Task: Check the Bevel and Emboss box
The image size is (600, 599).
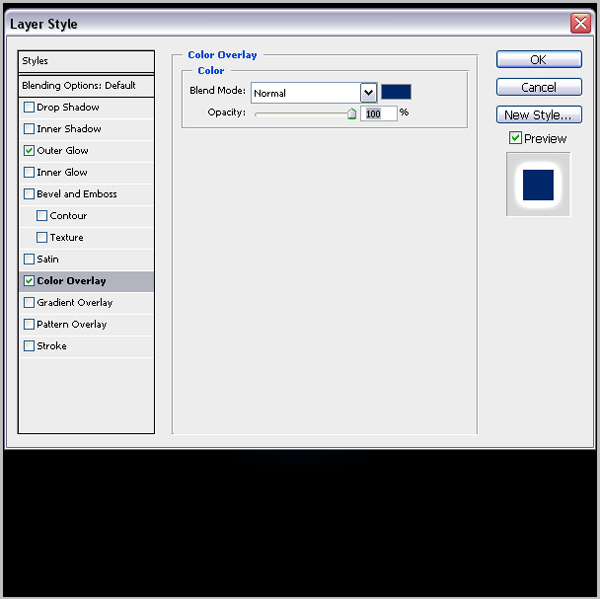Action: click(29, 194)
